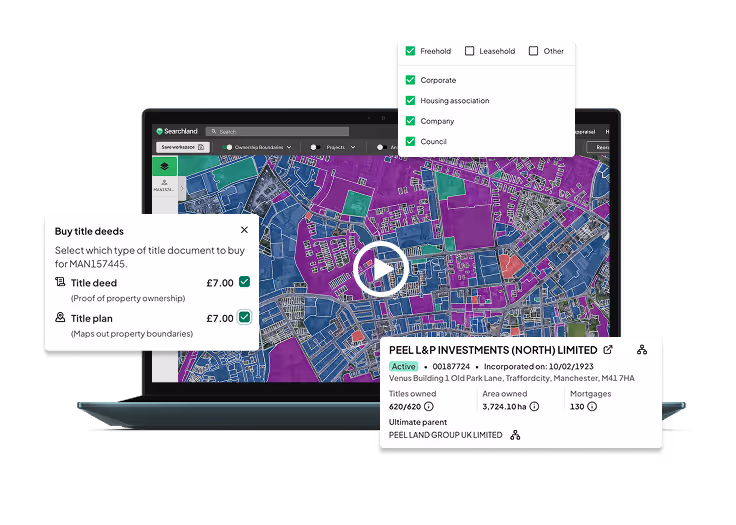Open the company structure icon beside Peel title
Image resolution: width=736 pixels, height=525 pixels.
[642, 350]
